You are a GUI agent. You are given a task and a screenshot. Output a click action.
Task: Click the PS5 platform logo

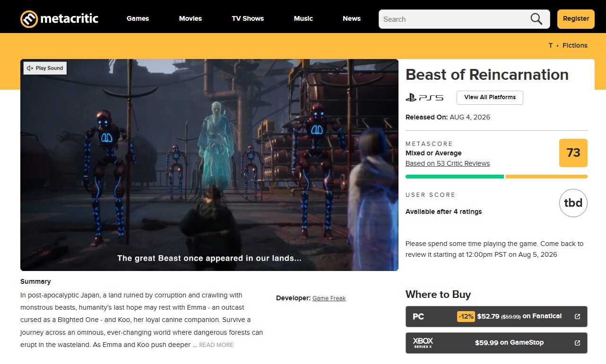point(424,98)
